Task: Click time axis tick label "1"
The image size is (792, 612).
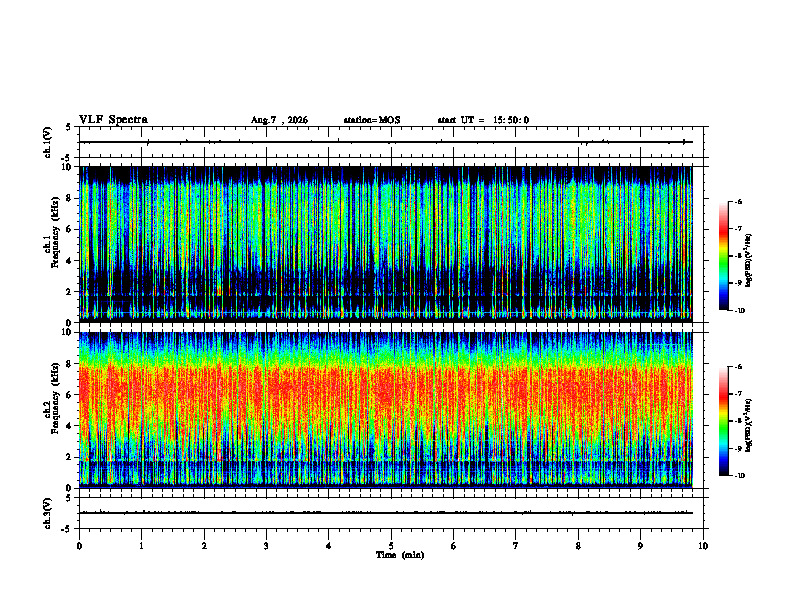Action: pos(141,546)
